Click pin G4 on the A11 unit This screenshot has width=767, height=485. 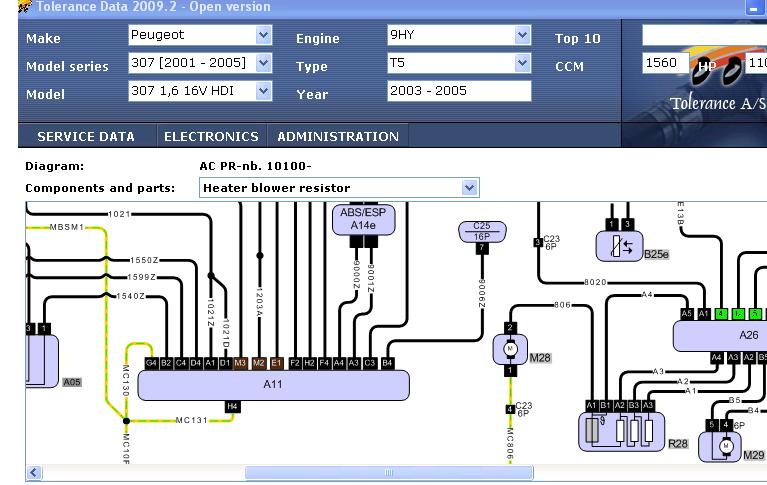151,363
